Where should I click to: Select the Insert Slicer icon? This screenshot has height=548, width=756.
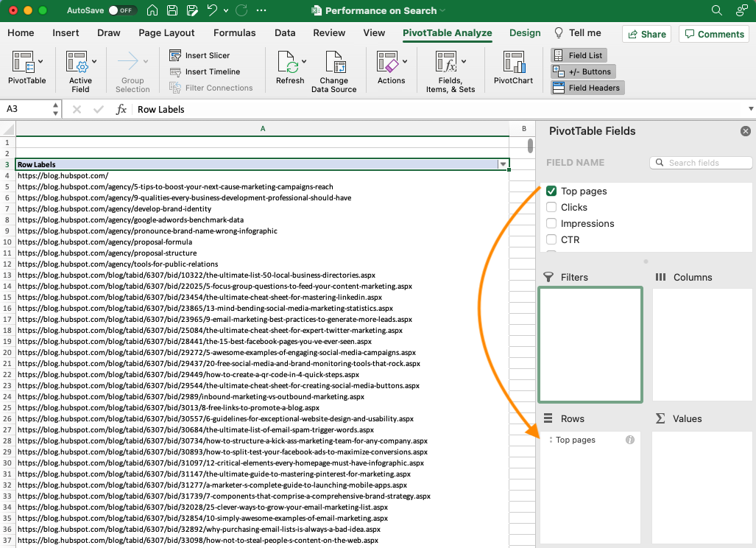point(175,55)
